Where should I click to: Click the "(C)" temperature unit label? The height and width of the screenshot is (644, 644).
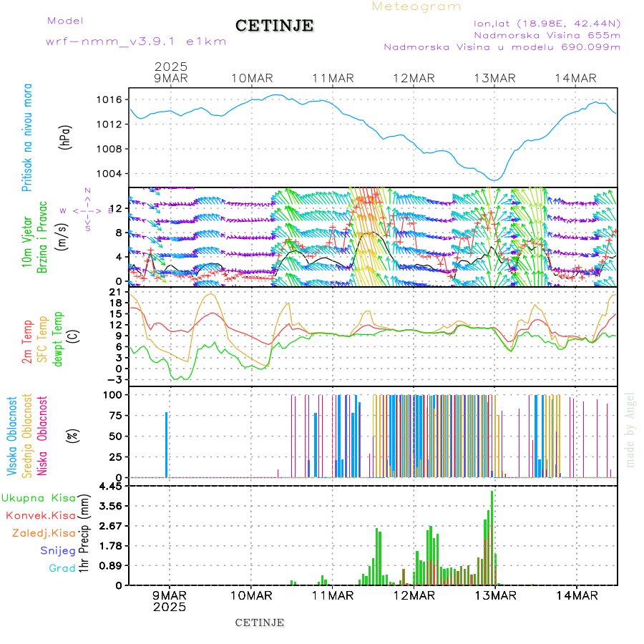click(x=74, y=336)
